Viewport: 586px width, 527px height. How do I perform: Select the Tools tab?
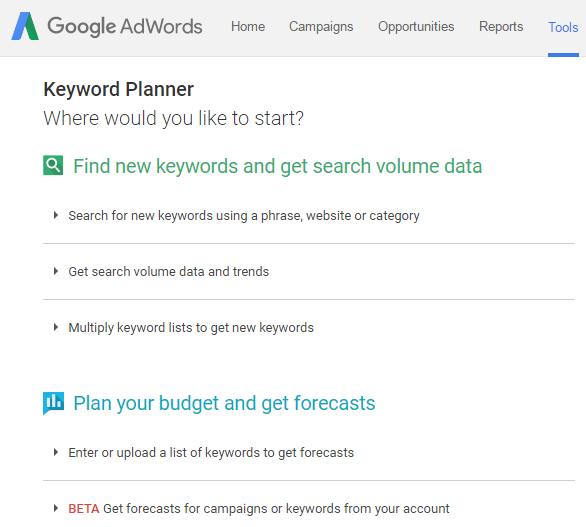click(x=563, y=27)
